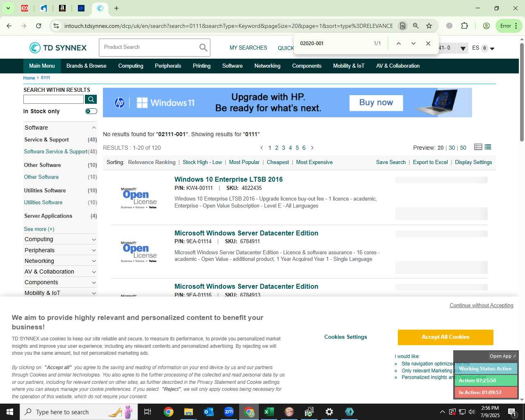Click the search within results text box

click(54, 99)
